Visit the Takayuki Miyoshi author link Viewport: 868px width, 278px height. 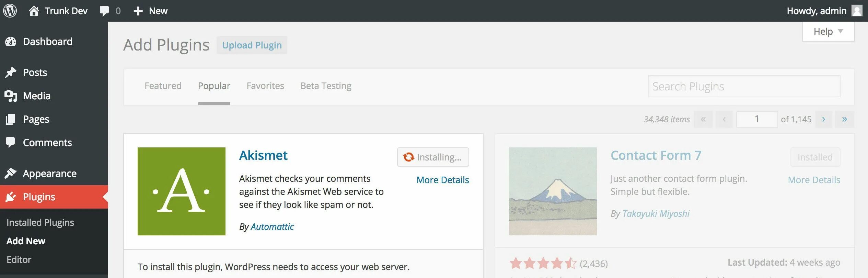click(656, 214)
